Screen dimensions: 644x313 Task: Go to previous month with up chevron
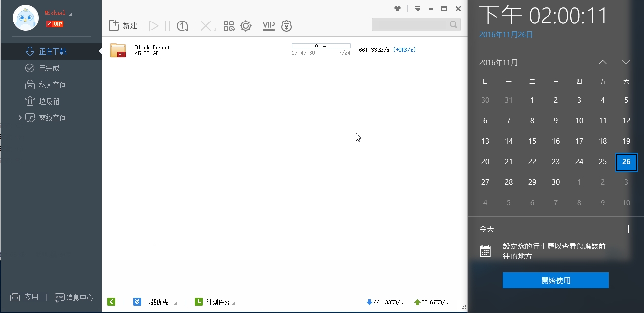pos(603,62)
